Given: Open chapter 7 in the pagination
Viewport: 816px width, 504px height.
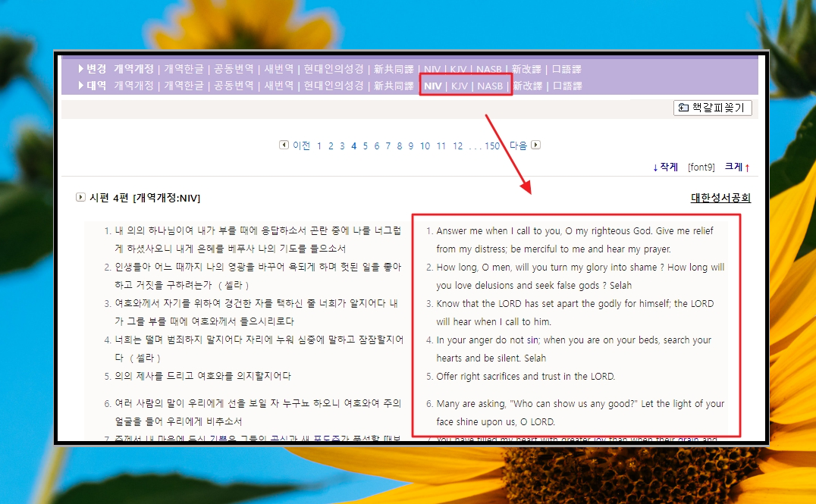Looking at the screenshot, I should (388, 146).
